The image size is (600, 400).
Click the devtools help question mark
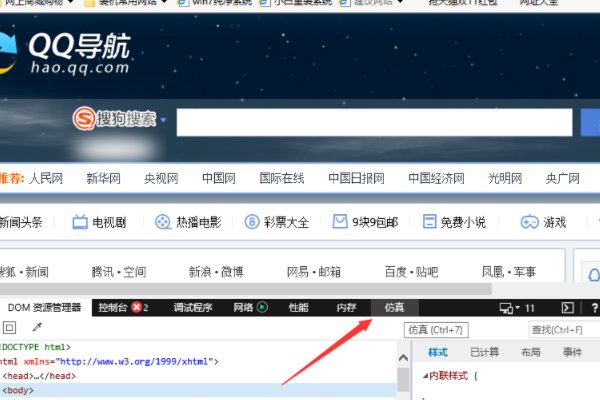[x=595, y=308]
